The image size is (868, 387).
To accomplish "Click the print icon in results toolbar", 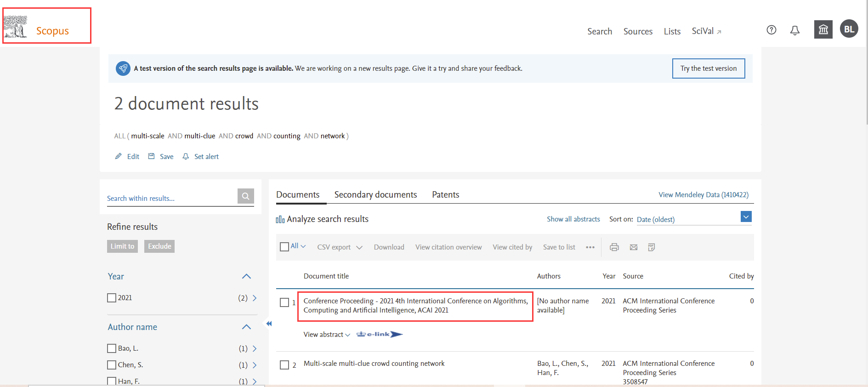I will (x=614, y=247).
